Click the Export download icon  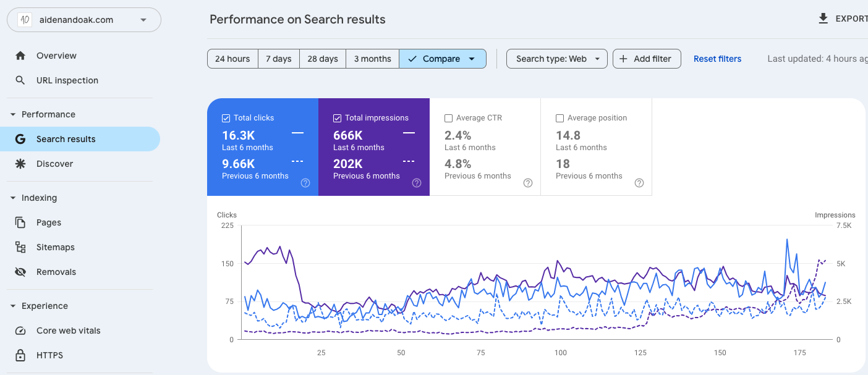click(x=823, y=19)
